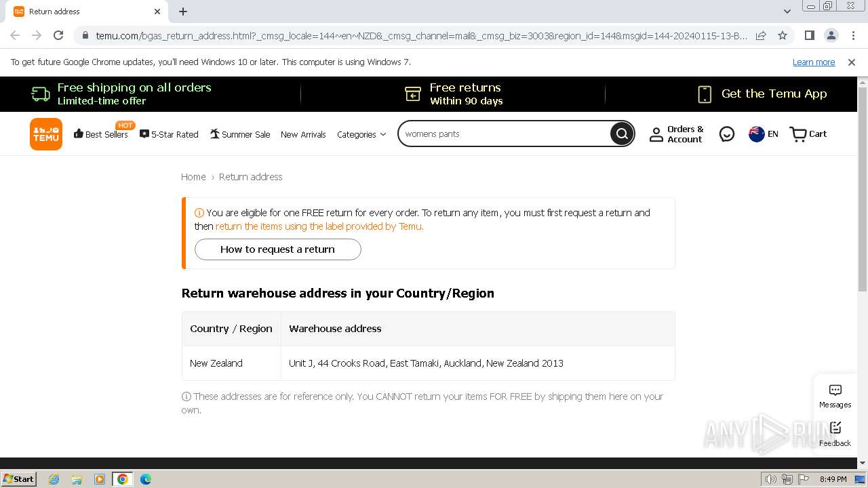Open the Windows Start menu
Viewport: 868px width, 488px height.
[x=19, y=479]
